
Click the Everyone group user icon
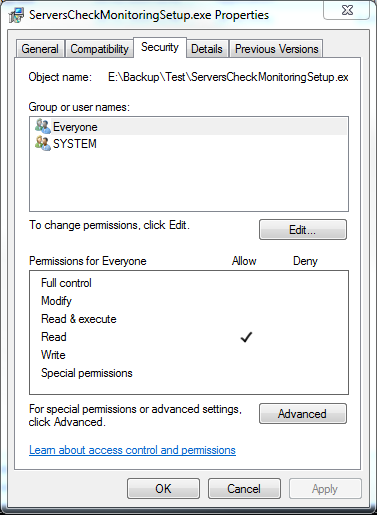[43, 126]
